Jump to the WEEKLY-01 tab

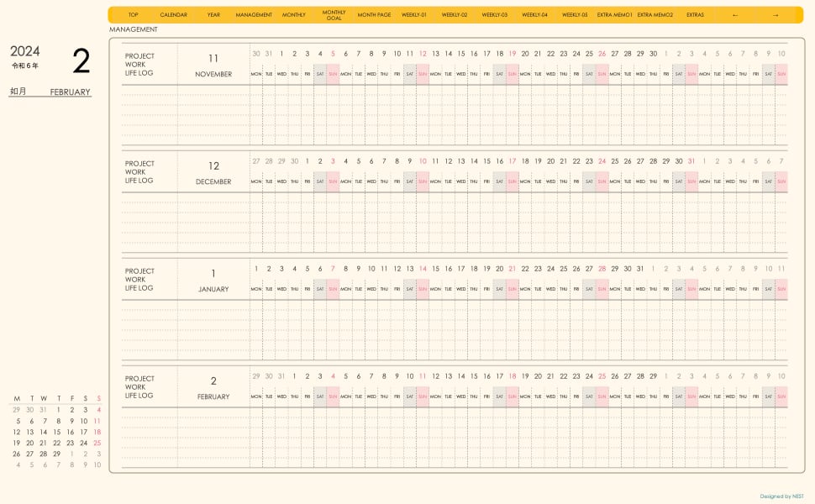pos(414,15)
